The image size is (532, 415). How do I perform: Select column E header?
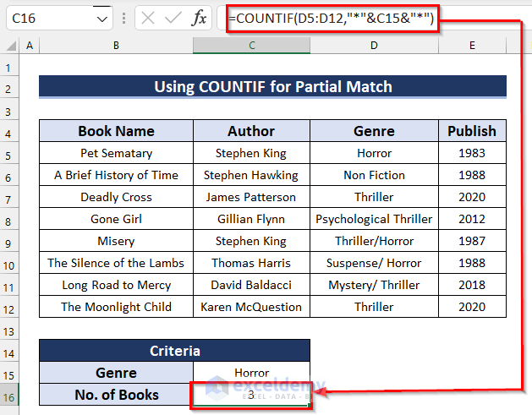pos(472,44)
